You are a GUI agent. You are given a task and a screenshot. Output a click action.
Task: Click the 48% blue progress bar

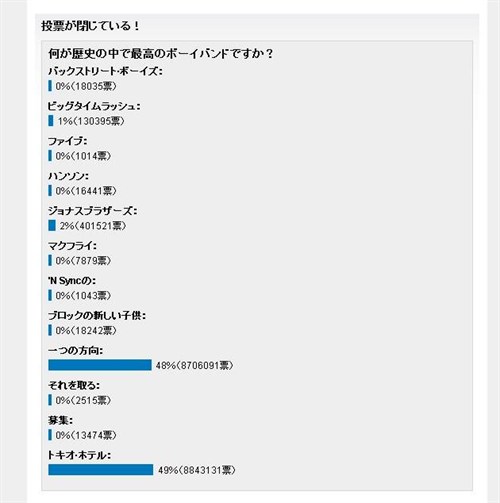pyautogui.click(x=100, y=365)
